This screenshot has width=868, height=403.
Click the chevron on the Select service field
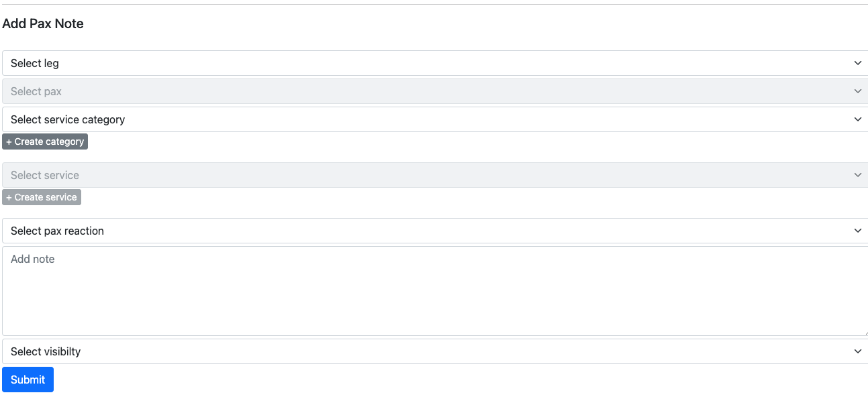857,175
